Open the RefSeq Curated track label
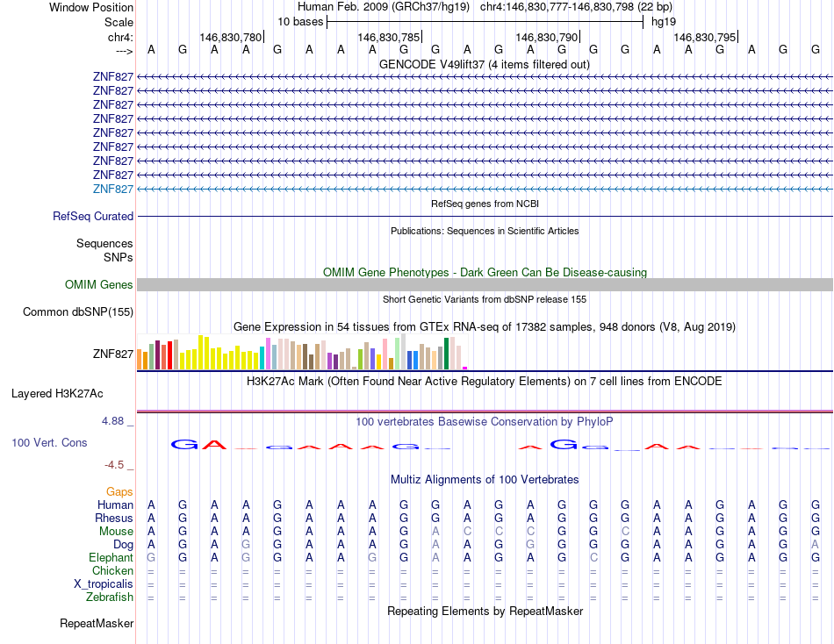Image resolution: width=834 pixels, height=644 pixels. [x=92, y=217]
